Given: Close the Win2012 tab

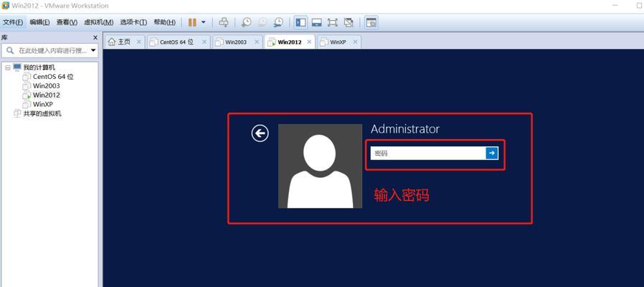Looking at the screenshot, I should 309,42.
